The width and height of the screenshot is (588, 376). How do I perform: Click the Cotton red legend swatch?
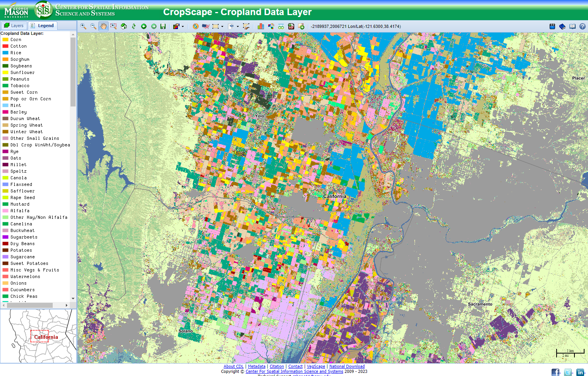tap(5, 46)
